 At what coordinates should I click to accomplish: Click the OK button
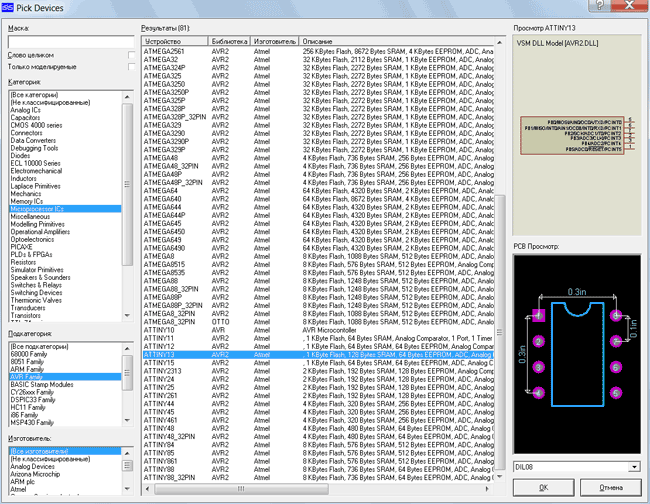[x=543, y=487]
